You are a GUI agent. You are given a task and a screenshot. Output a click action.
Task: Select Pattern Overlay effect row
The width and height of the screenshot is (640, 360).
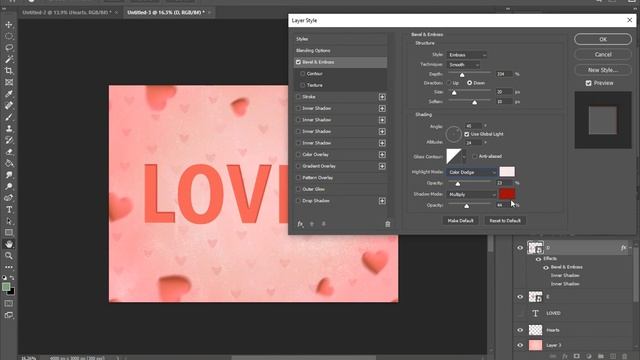pos(340,178)
